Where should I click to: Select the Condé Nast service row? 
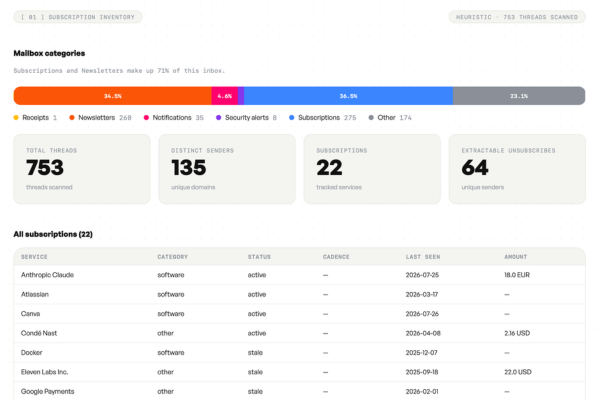[x=299, y=333]
